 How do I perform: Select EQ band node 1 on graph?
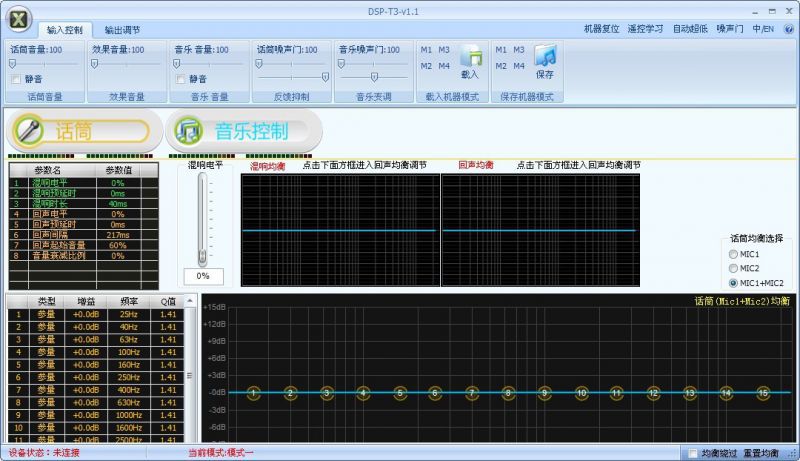point(254,393)
